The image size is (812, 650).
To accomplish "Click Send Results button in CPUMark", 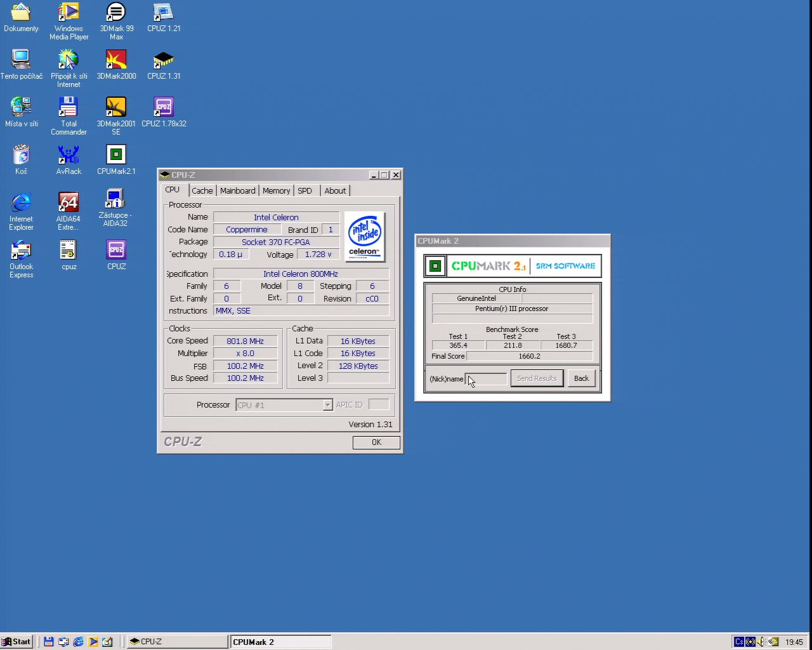I will click(x=537, y=378).
